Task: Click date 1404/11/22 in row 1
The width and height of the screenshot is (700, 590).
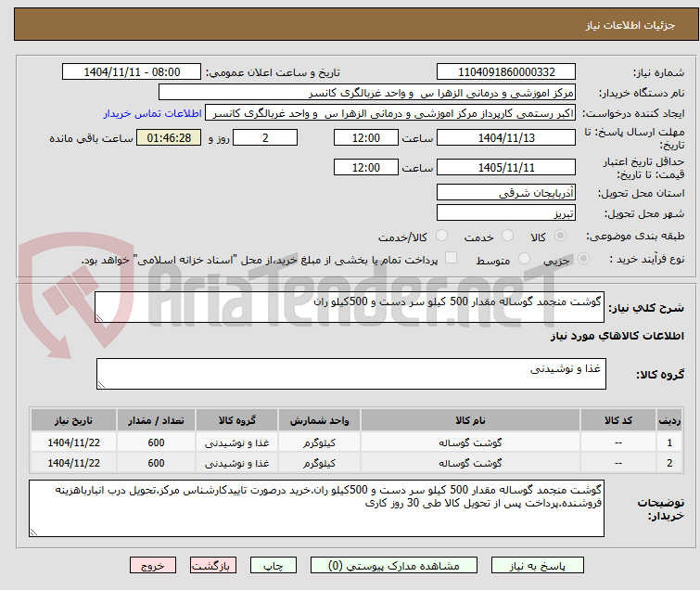Action: pyautogui.click(x=73, y=442)
